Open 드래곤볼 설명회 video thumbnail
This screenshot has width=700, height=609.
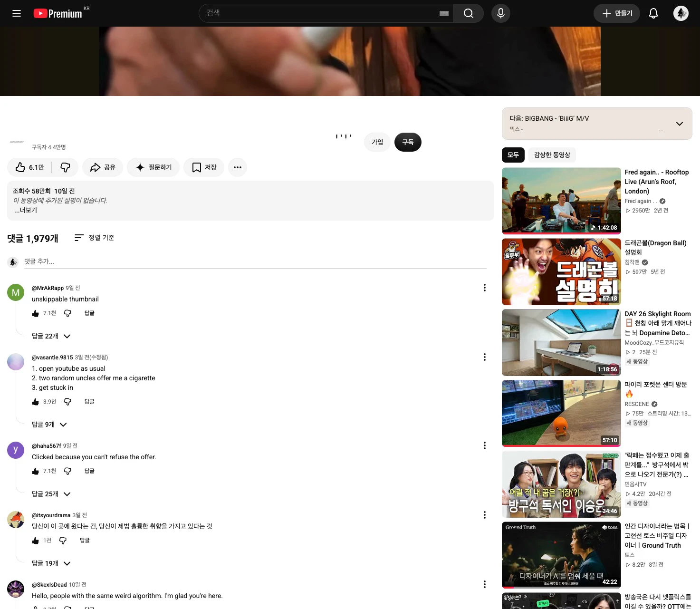561,272
